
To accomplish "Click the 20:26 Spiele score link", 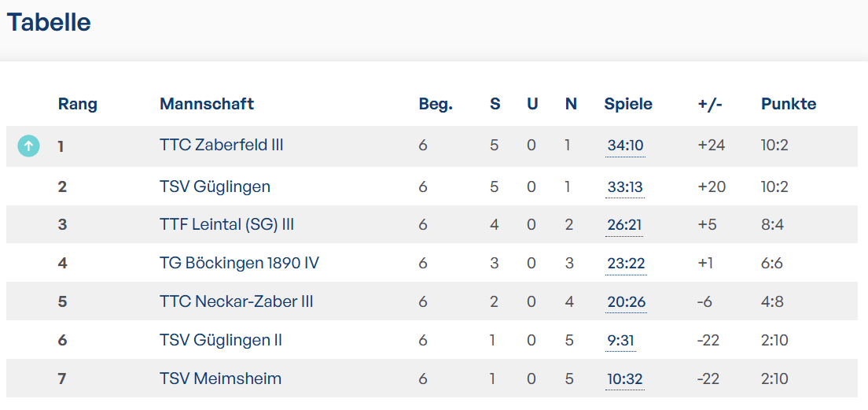I will click(x=626, y=302).
